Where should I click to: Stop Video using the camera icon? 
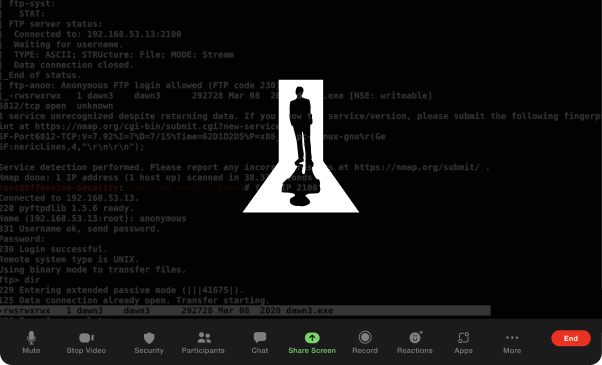(x=86, y=342)
